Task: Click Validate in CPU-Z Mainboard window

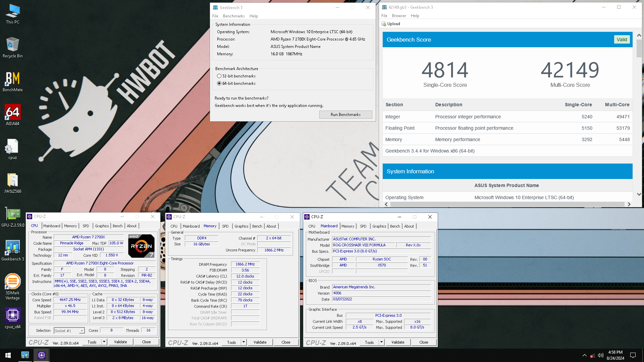Action: 398,342
